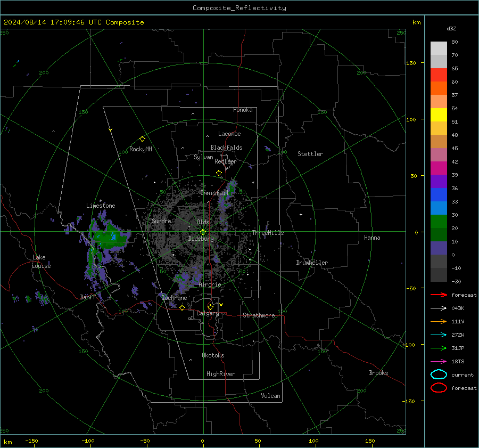The image size is (479, 448).
Task: Click the 'Olds' map label
Action: (203, 222)
